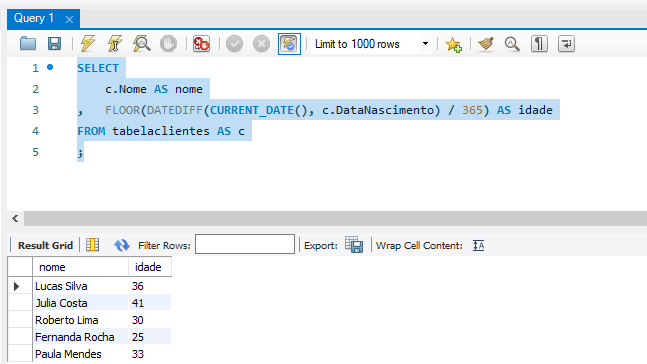Click the Result Grid label

click(45, 246)
